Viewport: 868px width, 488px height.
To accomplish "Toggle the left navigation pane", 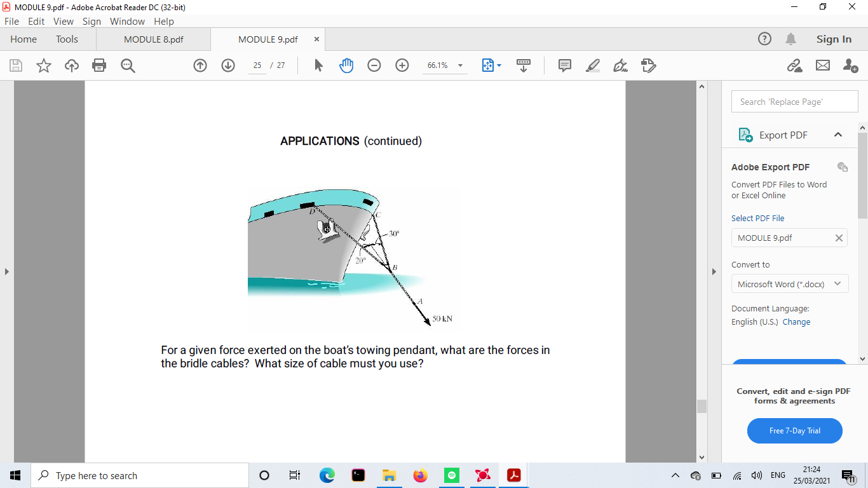I will tap(6, 271).
